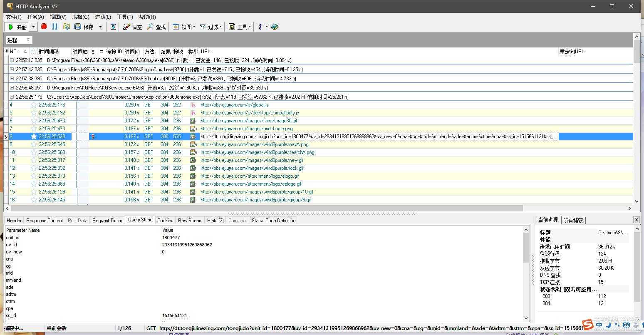This screenshot has height=335, width=644.
Task: Toggle the star on request number 7
Action: pos(34,129)
